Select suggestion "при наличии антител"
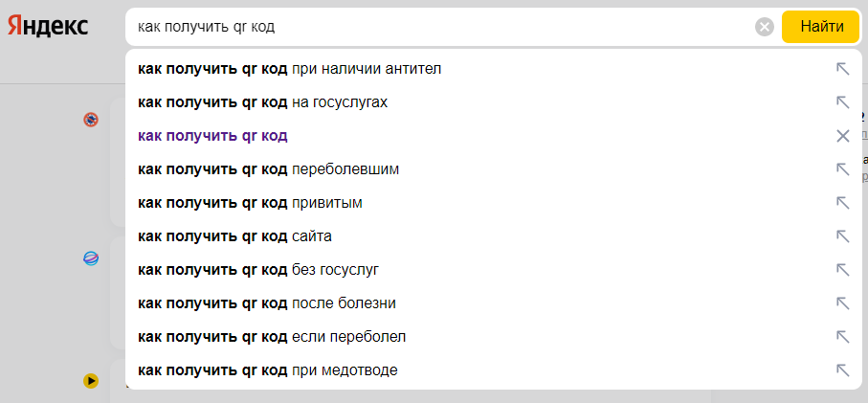 493,69
